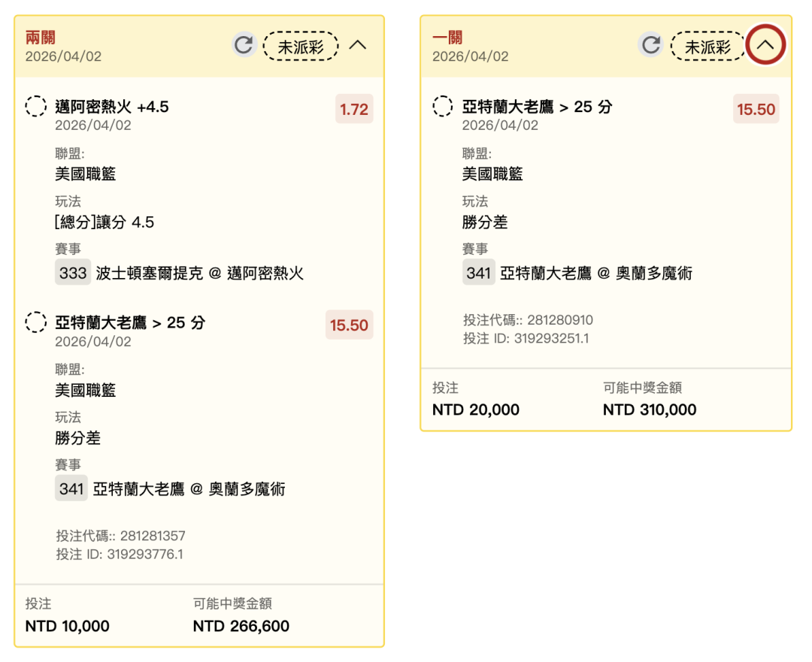Screen dimensions: 812x662
Task: Refresh the 兩關 bet slip
Action: pyautogui.click(x=244, y=45)
